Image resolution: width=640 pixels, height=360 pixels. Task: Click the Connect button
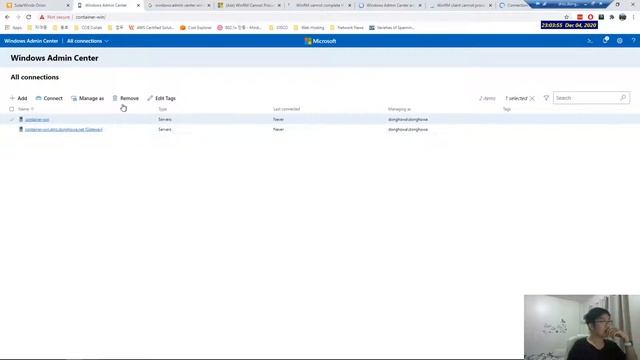[x=49, y=98]
